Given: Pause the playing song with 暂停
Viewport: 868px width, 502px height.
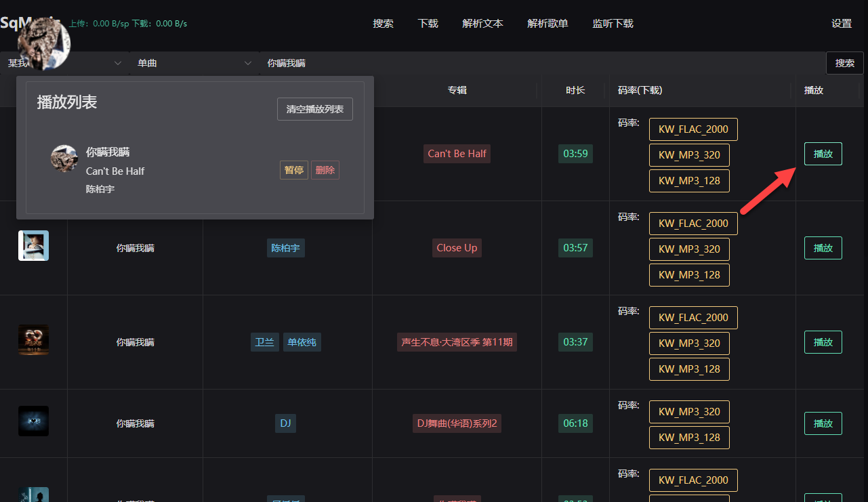Looking at the screenshot, I should [294, 170].
